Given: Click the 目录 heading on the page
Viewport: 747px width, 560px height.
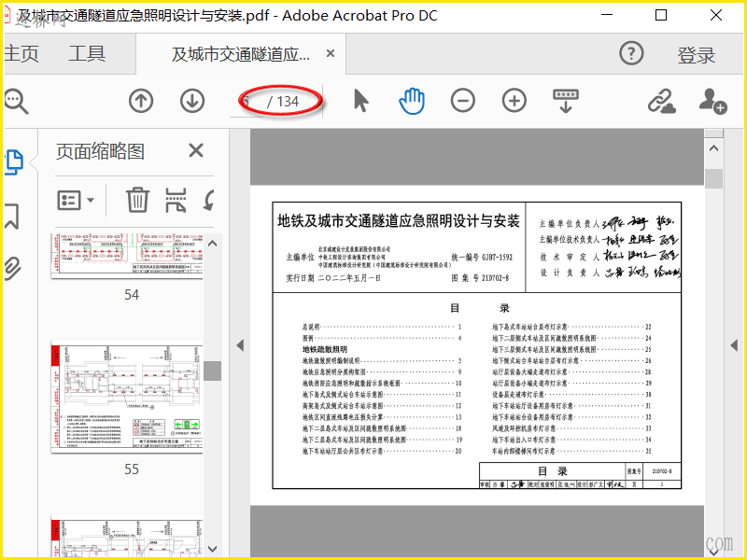Looking at the screenshot, I should [x=480, y=308].
